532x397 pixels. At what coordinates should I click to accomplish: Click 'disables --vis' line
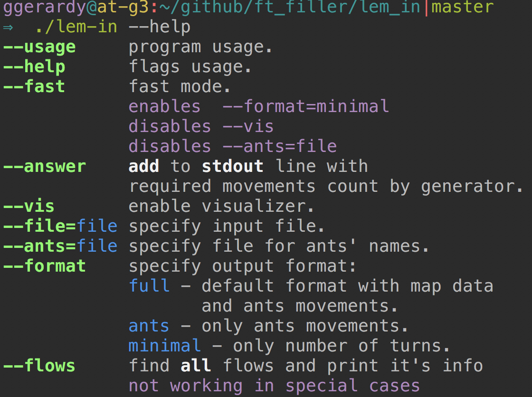[201, 126]
